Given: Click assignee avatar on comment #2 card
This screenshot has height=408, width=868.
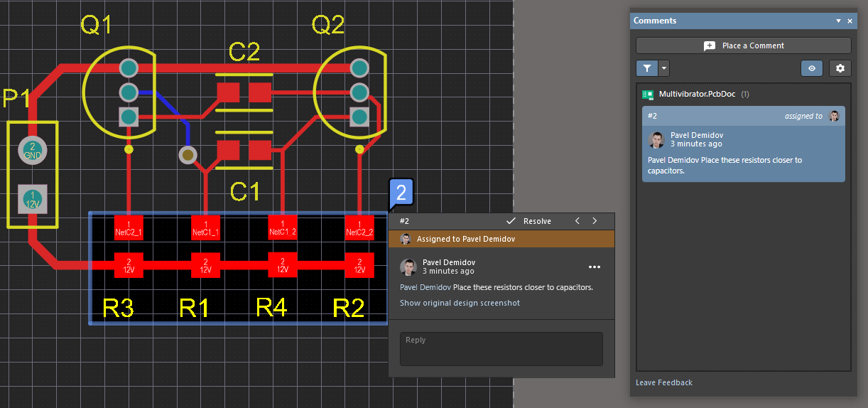Looking at the screenshot, I should click(x=834, y=116).
